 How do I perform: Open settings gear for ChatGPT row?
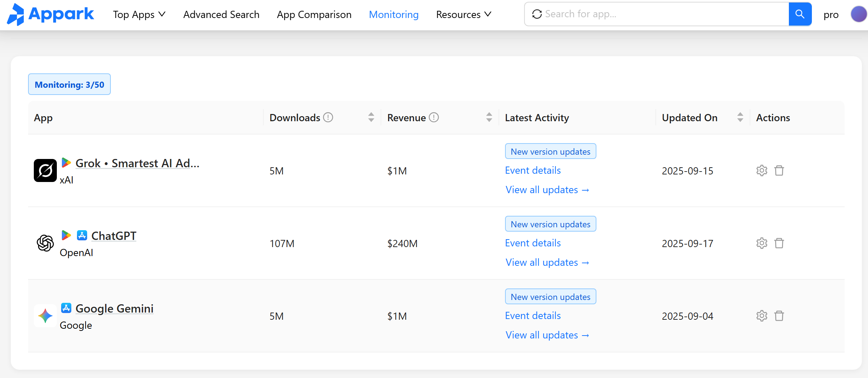pos(762,243)
